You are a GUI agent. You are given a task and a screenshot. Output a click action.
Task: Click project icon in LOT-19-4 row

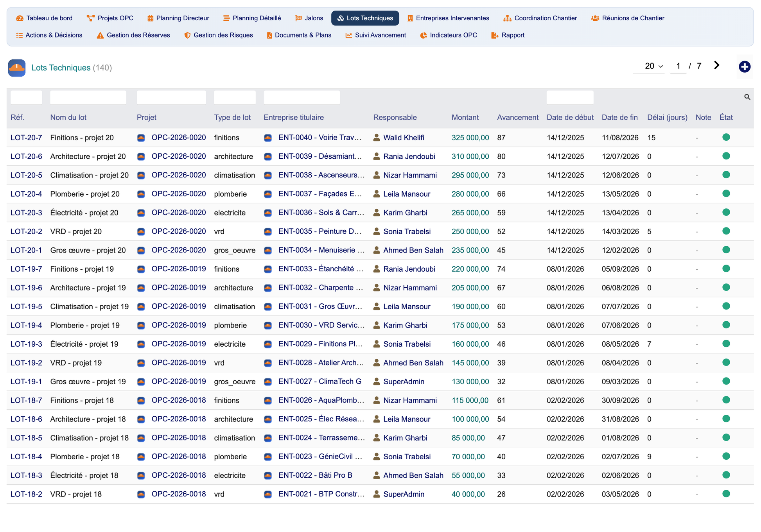[141, 325]
